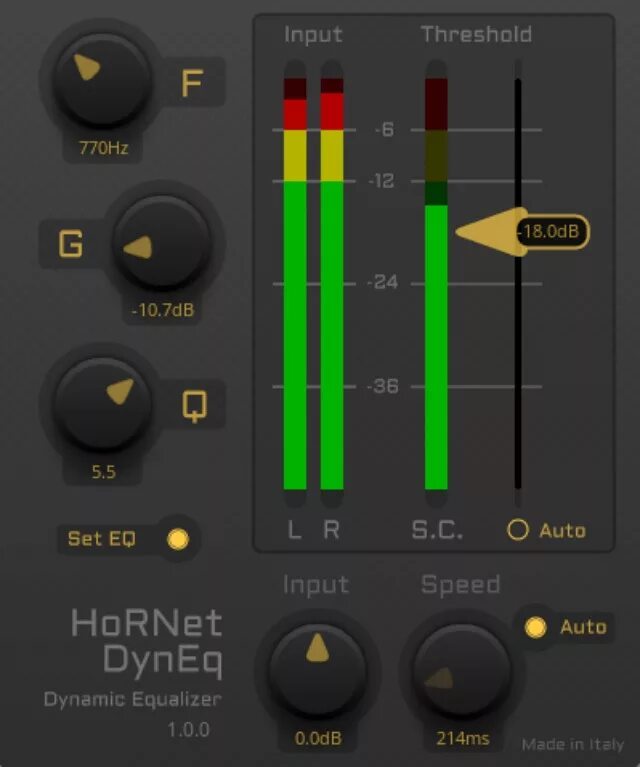
Task: Click the Speed heading above the knob
Action: 460,585
